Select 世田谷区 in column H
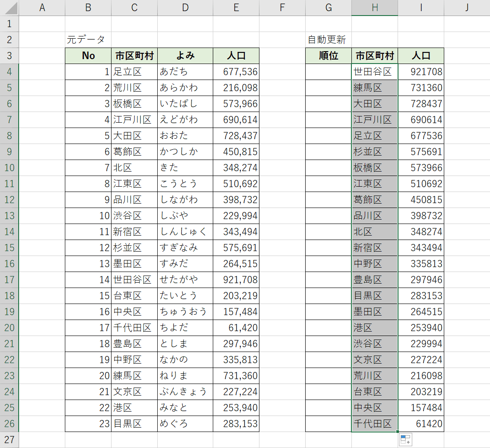The image size is (490, 448). tap(374, 72)
